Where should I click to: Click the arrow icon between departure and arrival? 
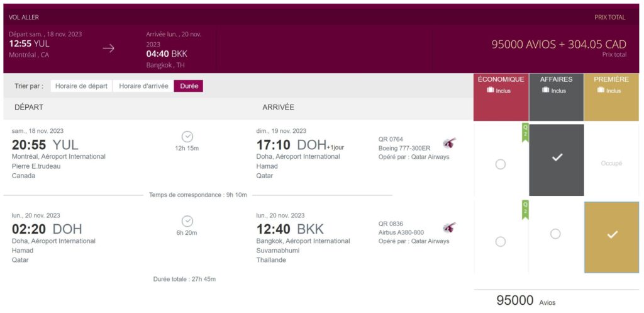click(x=108, y=48)
